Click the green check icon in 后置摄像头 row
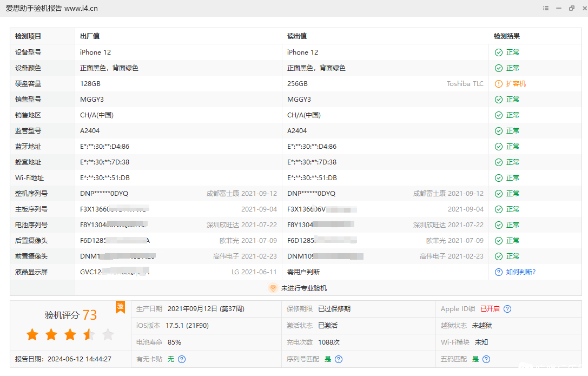588x376 pixels. (x=499, y=241)
